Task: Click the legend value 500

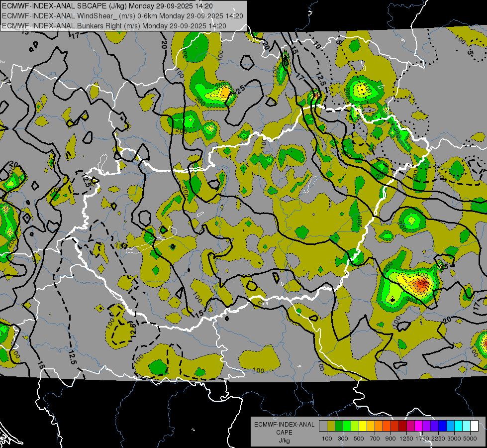Action: click(x=359, y=439)
